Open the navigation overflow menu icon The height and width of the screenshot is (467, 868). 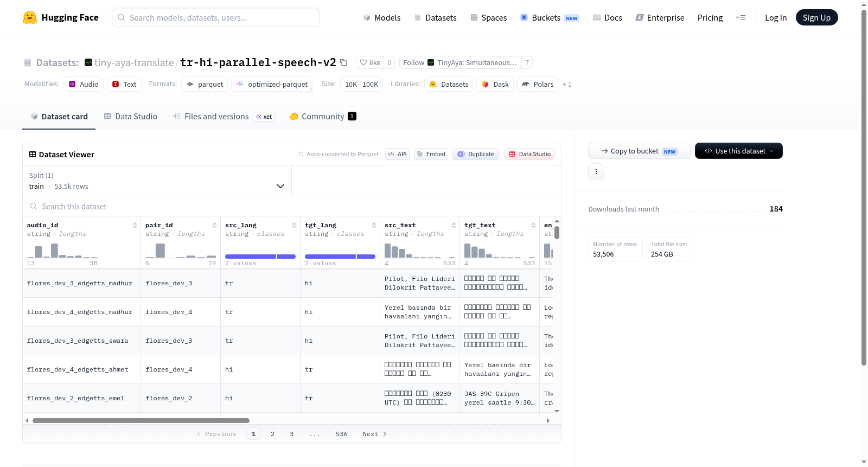(x=741, y=17)
